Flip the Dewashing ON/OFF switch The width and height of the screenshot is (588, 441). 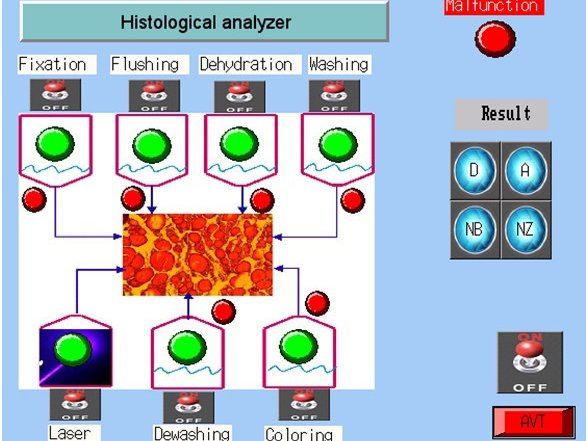pyautogui.click(x=189, y=407)
